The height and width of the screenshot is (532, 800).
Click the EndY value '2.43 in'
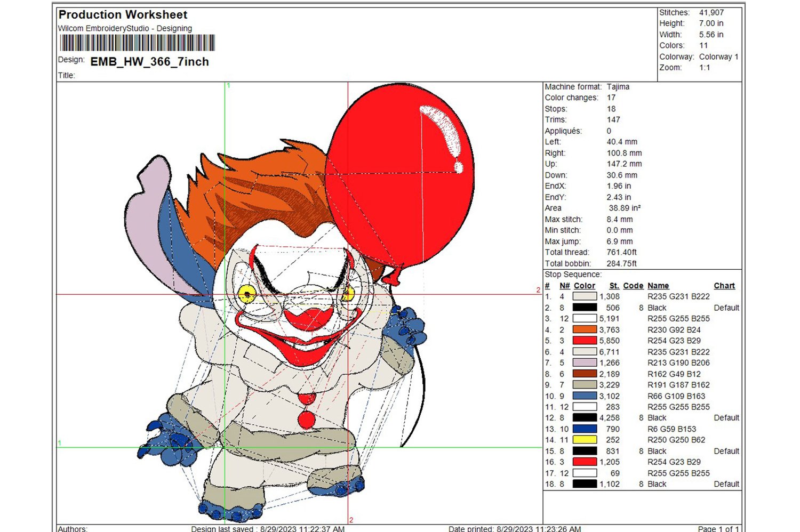point(619,197)
